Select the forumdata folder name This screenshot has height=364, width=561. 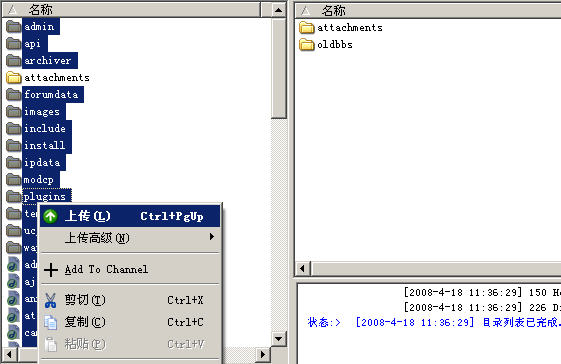click(x=51, y=94)
